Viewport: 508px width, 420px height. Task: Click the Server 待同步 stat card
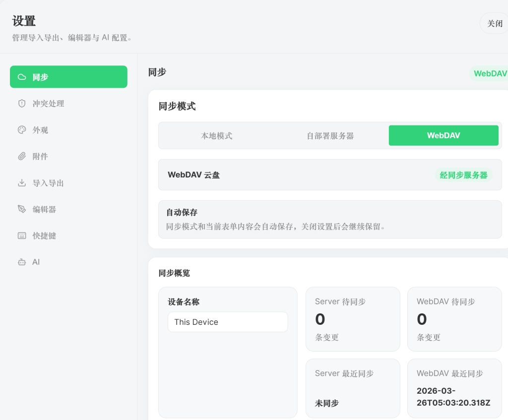pyautogui.click(x=353, y=319)
